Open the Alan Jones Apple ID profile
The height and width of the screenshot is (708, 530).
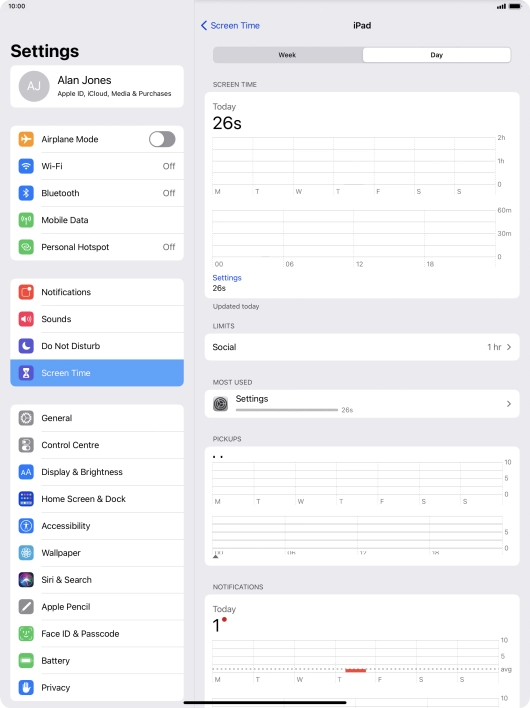click(x=97, y=86)
